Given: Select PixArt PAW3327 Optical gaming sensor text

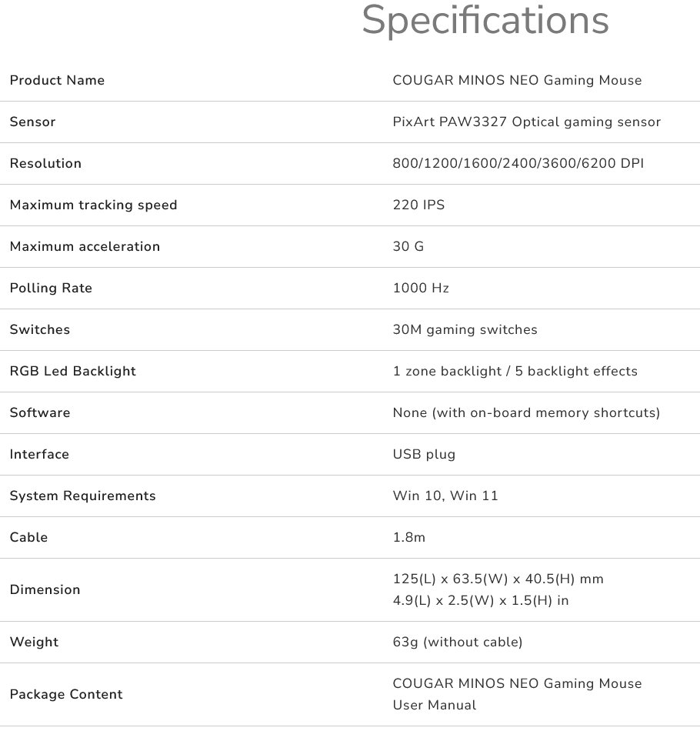Looking at the screenshot, I should click(x=526, y=122).
